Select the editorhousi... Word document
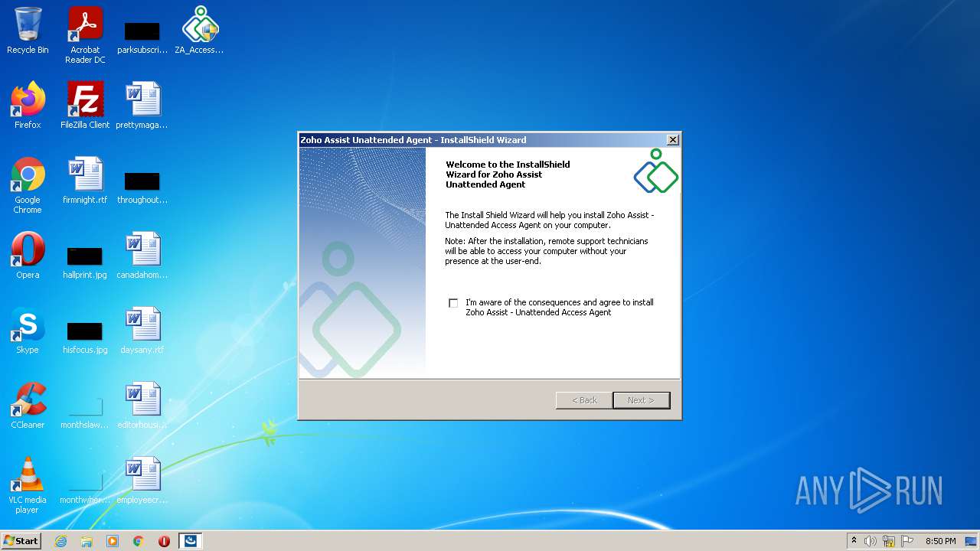Image resolution: width=980 pixels, height=551 pixels. (x=142, y=406)
